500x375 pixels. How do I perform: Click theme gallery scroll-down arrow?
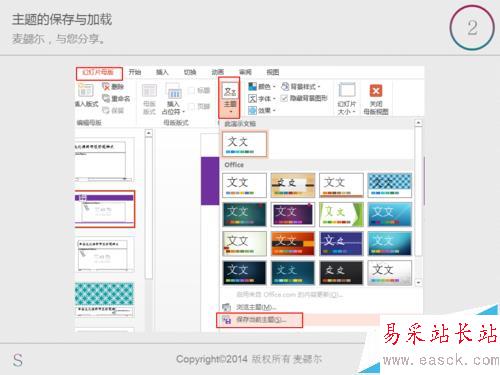coord(418,283)
